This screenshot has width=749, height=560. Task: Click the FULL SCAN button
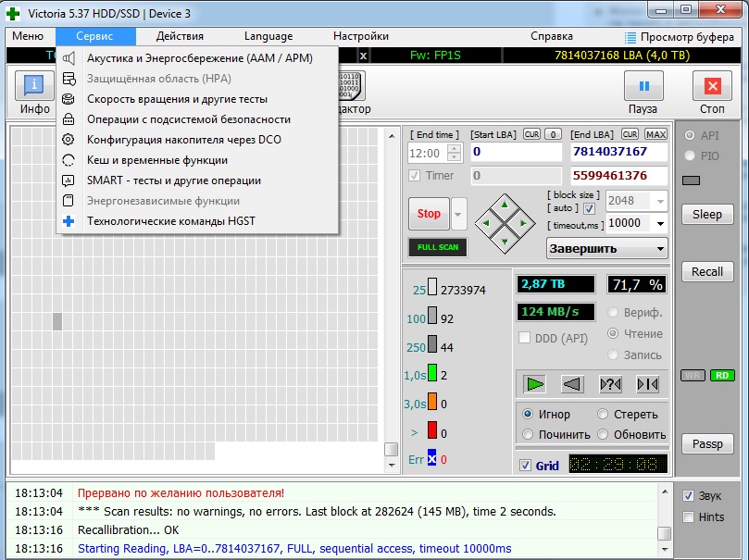438,247
